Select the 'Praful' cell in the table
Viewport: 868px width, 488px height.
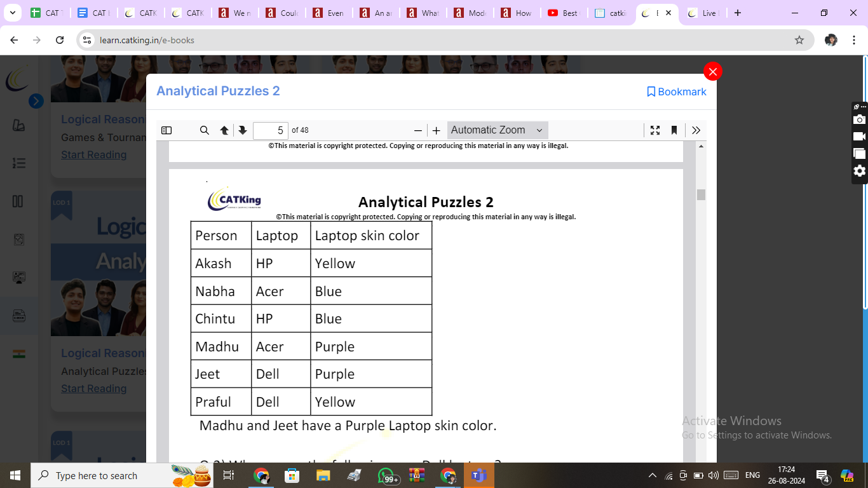pos(221,402)
